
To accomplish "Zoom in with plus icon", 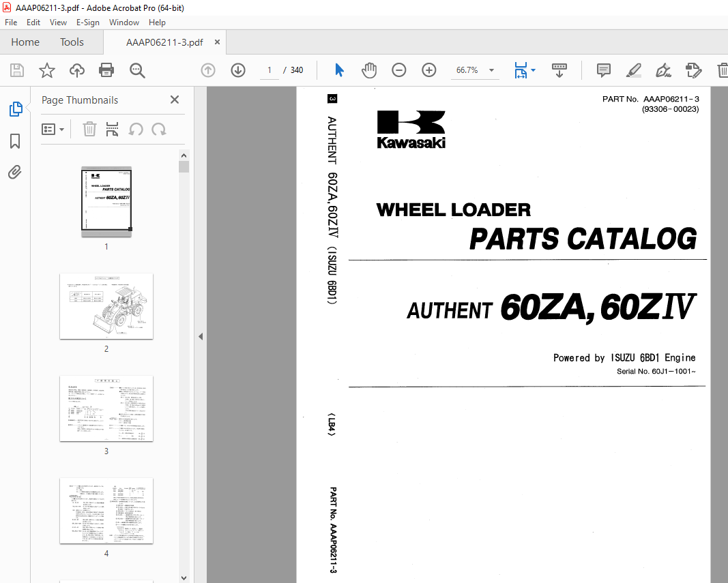I will click(429, 70).
